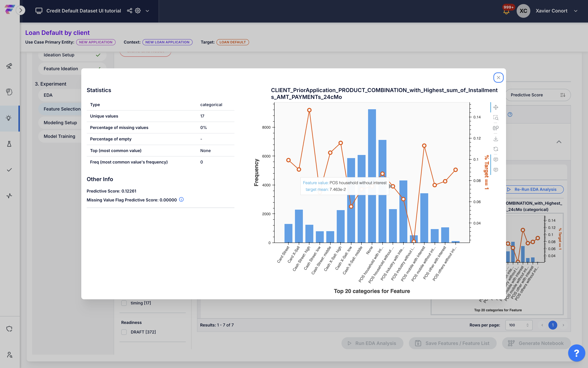588x368 pixels.
Task: Click missing value flag info icon
Action: coord(181,200)
